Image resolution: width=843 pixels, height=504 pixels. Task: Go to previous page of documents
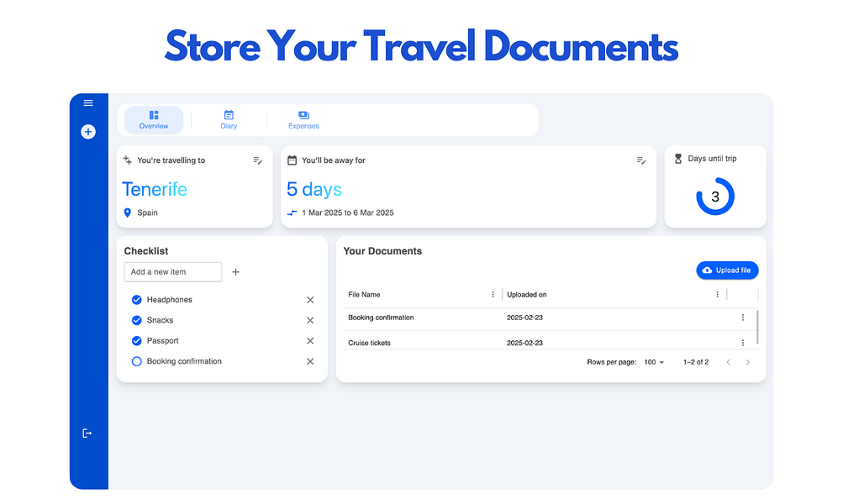point(728,361)
